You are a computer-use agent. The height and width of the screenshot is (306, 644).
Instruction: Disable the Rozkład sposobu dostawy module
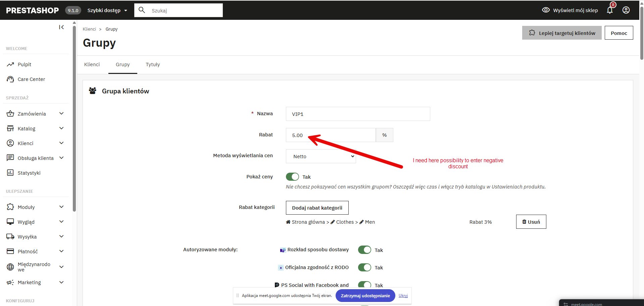[x=364, y=250]
